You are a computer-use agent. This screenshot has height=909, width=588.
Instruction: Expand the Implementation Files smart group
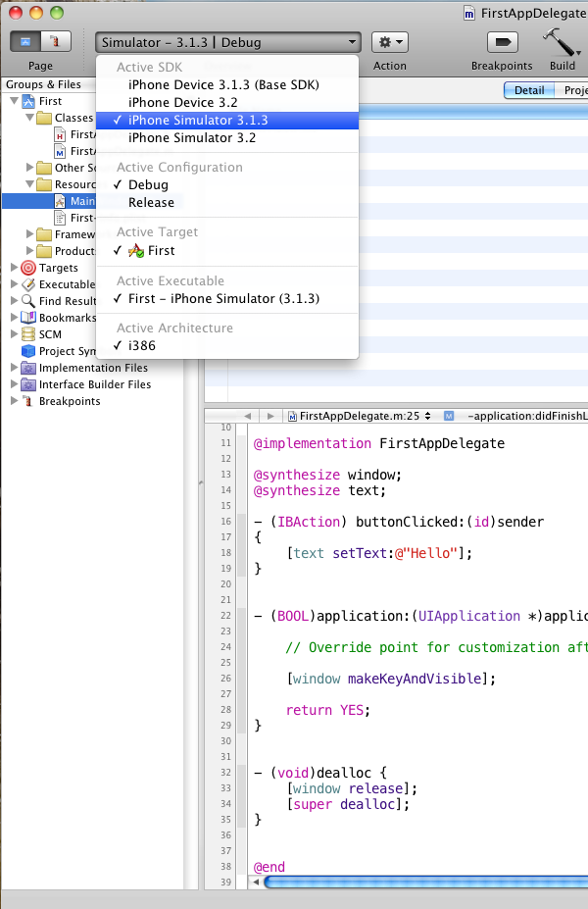click(x=14, y=368)
